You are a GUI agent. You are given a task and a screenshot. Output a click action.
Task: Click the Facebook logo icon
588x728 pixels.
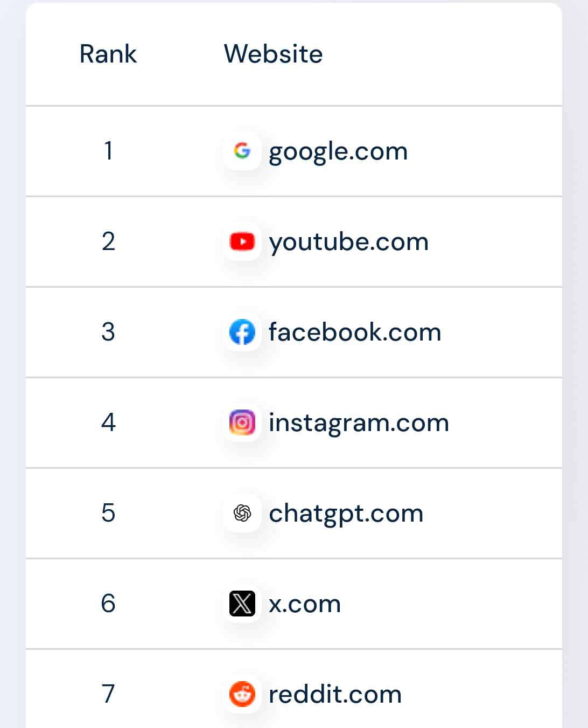(x=242, y=332)
